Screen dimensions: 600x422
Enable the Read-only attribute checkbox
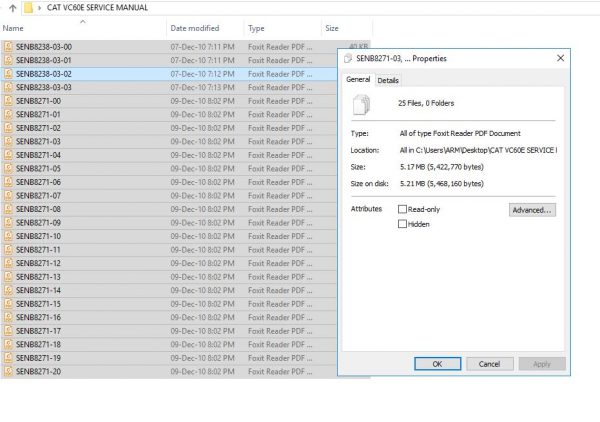click(x=402, y=209)
